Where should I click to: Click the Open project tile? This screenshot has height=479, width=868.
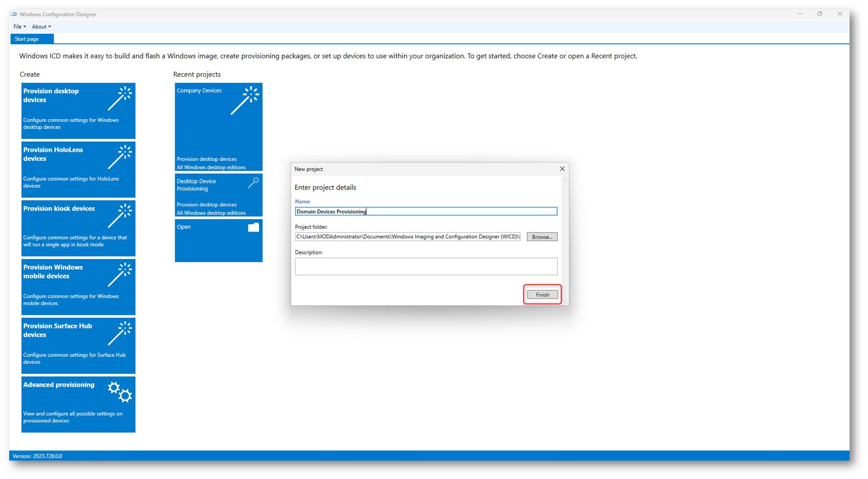219,240
